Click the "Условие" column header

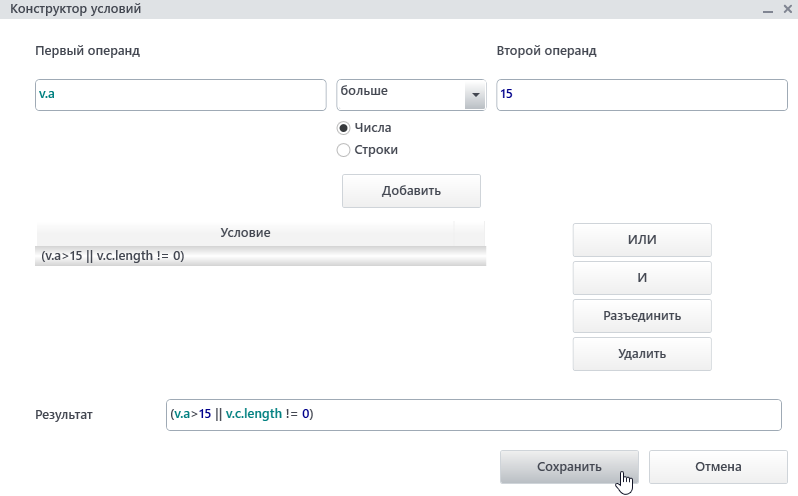[x=245, y=233]
